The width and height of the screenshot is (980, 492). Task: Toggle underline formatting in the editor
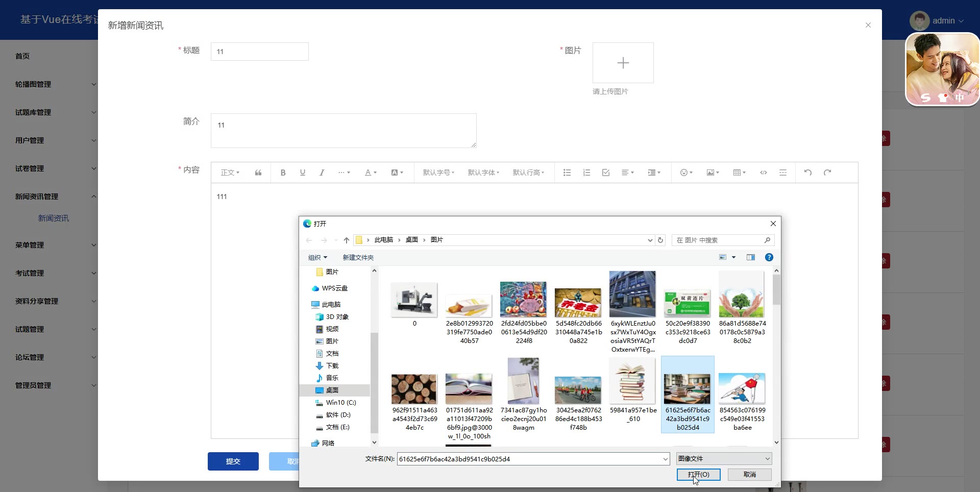click(x=303, y=173)
